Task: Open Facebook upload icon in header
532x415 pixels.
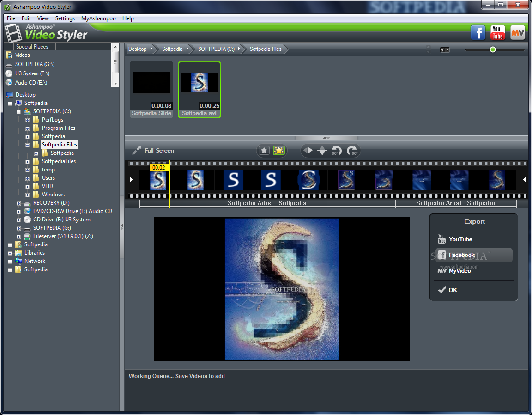Action: click(x=478, y=33)
